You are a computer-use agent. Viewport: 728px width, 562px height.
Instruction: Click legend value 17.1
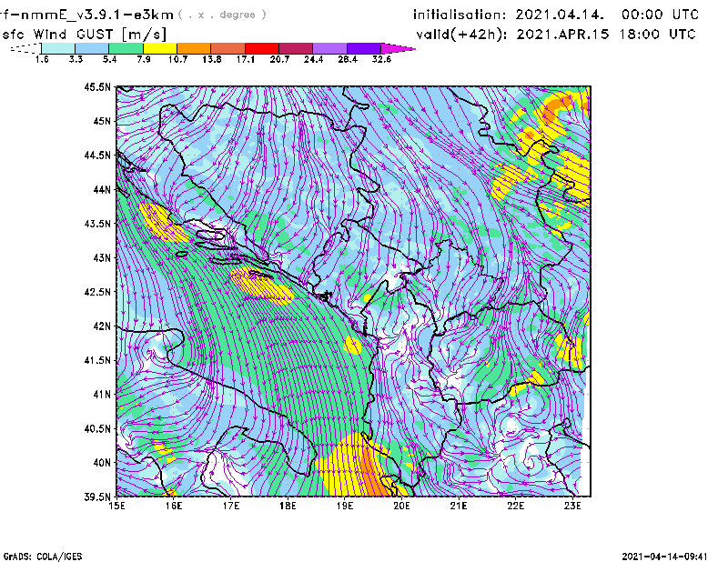(x=246, y=59)
